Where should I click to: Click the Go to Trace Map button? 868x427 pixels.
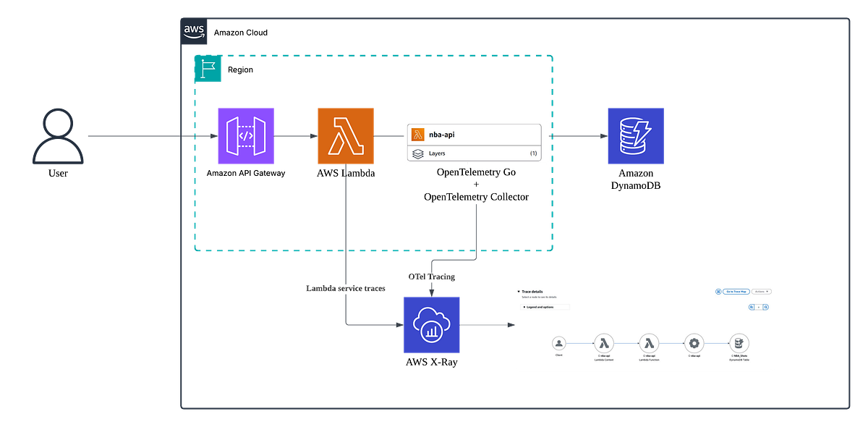(x=736, y=292)
